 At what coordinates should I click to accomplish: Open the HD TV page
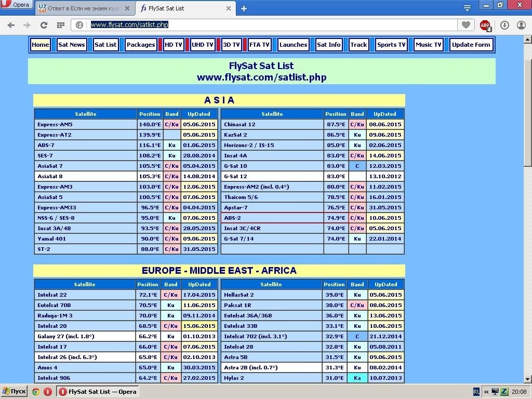click(x=174, y=45)
